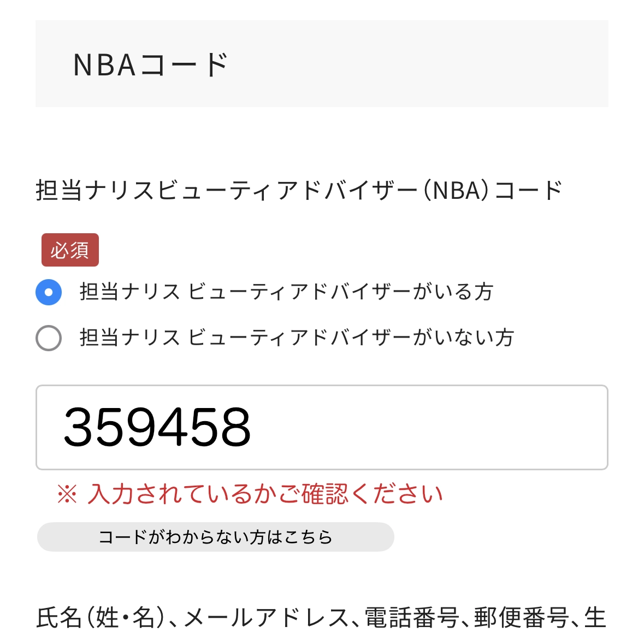Click the がいる方 radio option label text
The height and width of the screenshot is (644, 644).
[x=286, y=292]
